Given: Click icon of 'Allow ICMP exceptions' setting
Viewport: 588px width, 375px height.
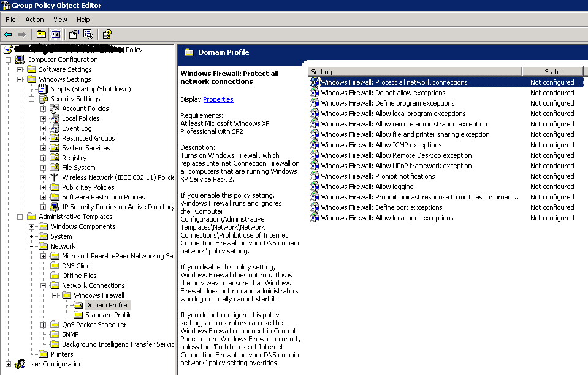Looking at the screenshot, I should [315, 145].
